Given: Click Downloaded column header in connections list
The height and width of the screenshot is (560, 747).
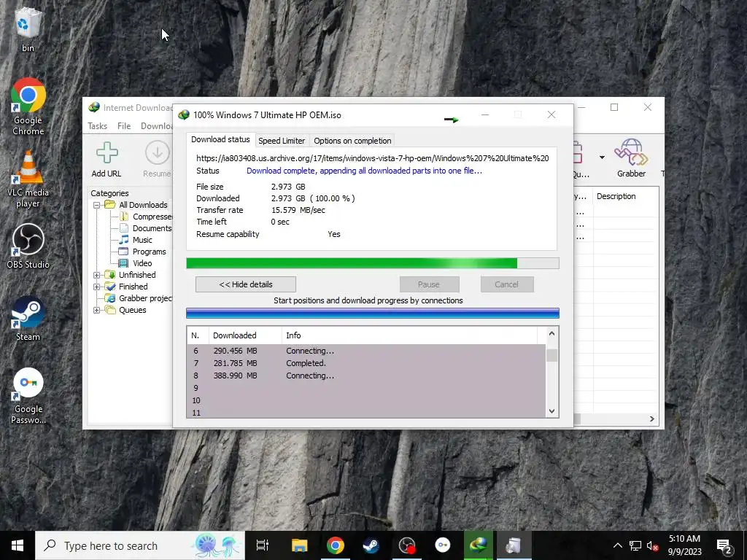Looking at the screenshot, I should 245,335.
